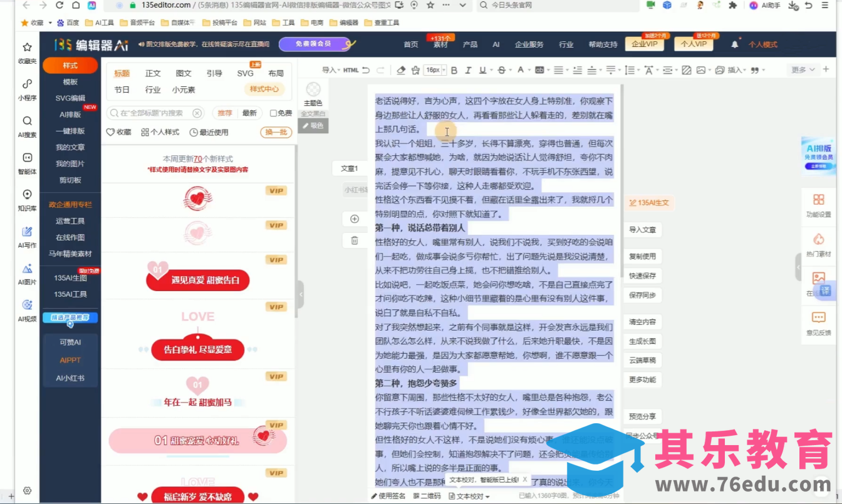
Task: Apply underline formatting button
Action: click(x=482, y=69)
